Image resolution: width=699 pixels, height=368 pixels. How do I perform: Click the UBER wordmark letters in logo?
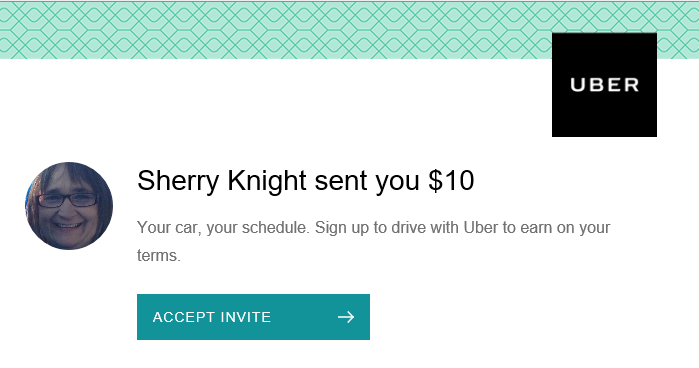[x=604, y=85]
